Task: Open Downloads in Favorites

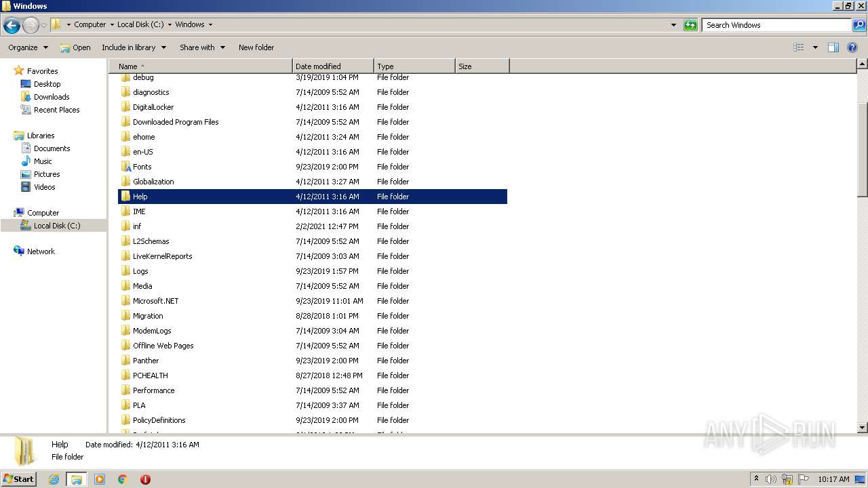Action: (52, 97)
